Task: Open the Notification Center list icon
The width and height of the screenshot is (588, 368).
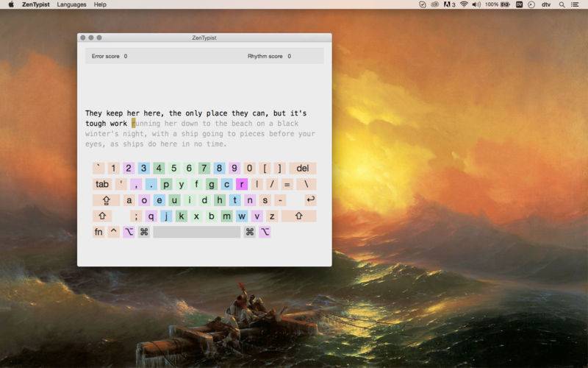Action: [x=575, y=4]
